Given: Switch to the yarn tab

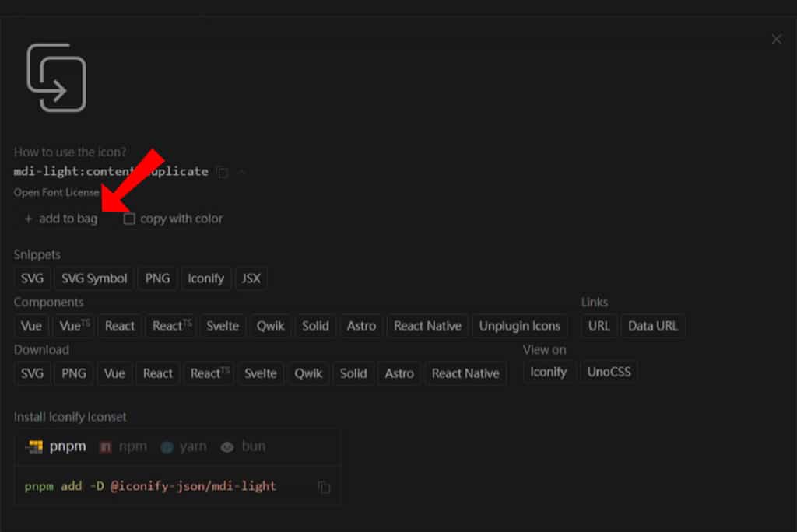Looking at the screenshot, I should (184, 446).
